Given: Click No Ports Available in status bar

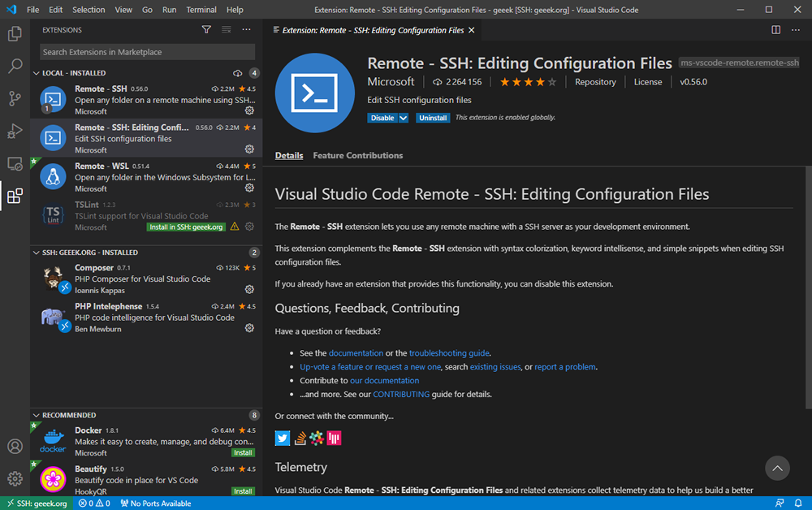Looking at the screenshot, I should [x=156, y=504].
